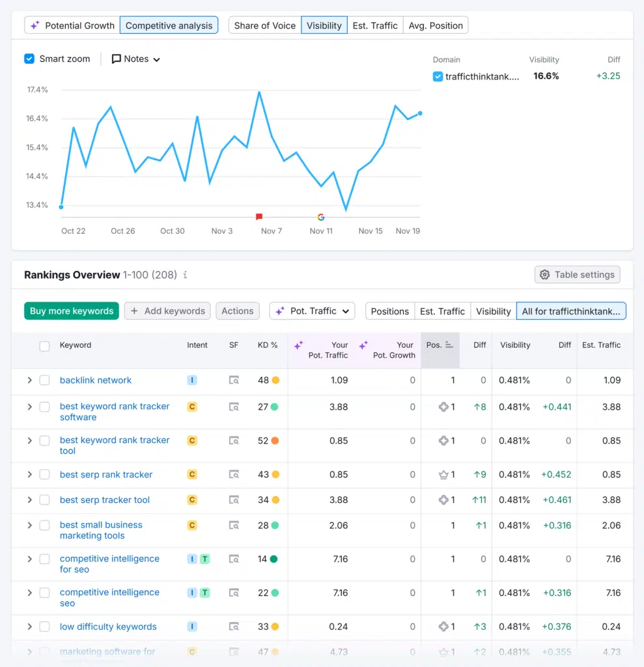Click the Google update icon on chart
Viewport: 644px width, 667px height.
320,217
